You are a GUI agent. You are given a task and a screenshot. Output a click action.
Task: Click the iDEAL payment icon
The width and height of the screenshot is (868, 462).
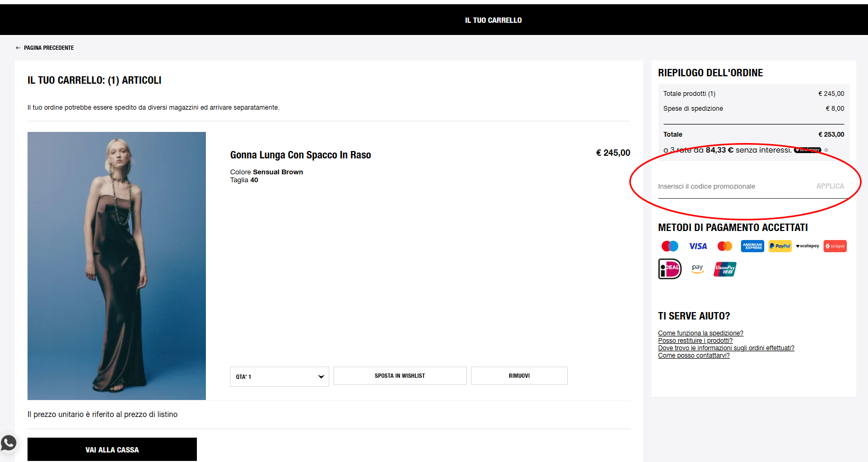(x=670, y=269)
